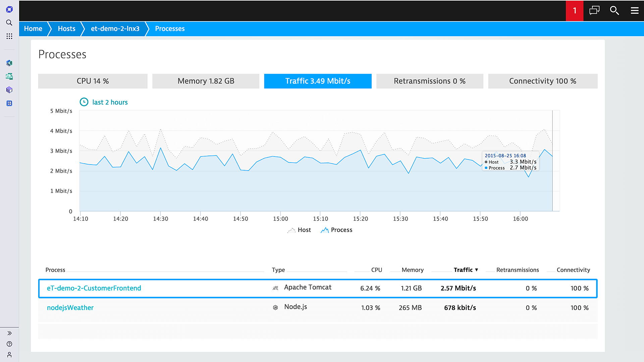Open the hamburger menu at top right
Viewport: 644px width, 362px height.
[635, 11]
